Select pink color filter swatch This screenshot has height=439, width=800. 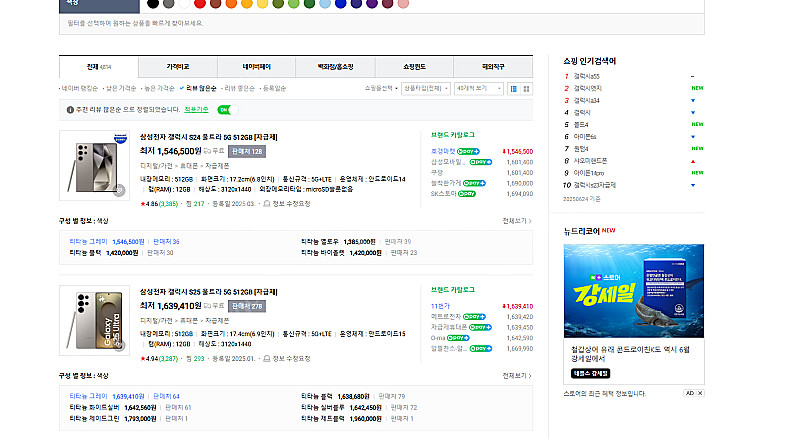tap(403, 4)
